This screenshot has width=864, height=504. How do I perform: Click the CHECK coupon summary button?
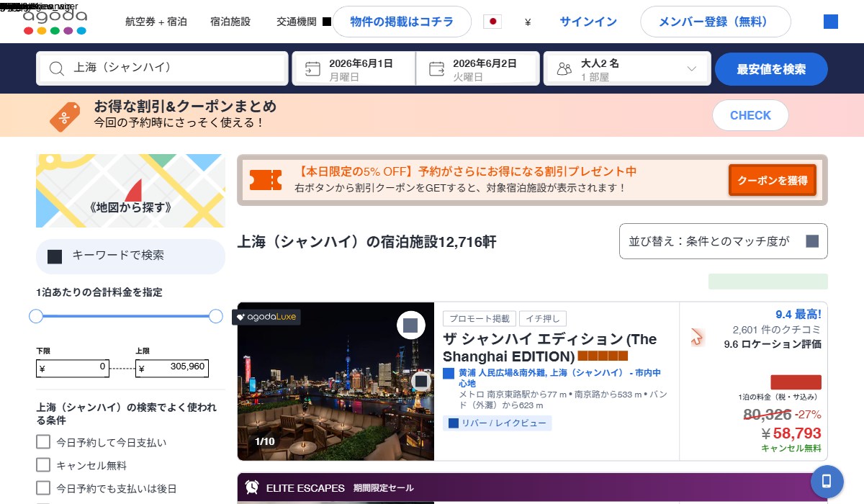pos(750,115)
